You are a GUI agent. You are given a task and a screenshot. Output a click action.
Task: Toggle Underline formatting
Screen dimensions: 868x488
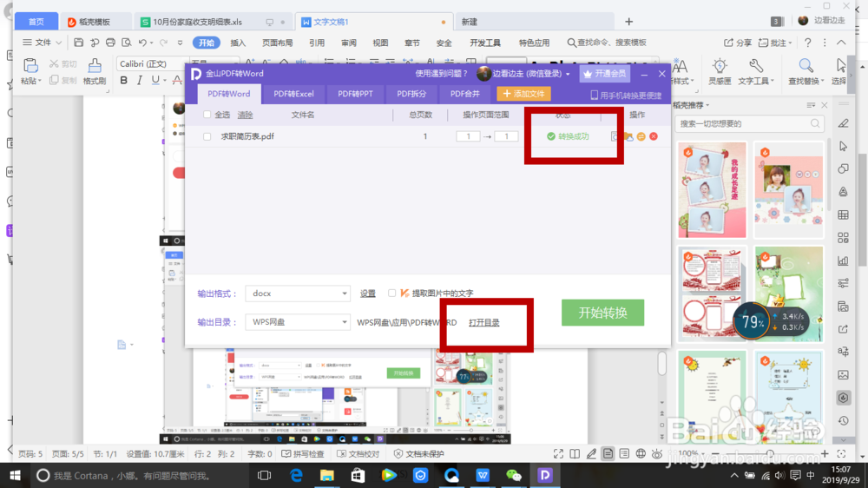point(155,80)
